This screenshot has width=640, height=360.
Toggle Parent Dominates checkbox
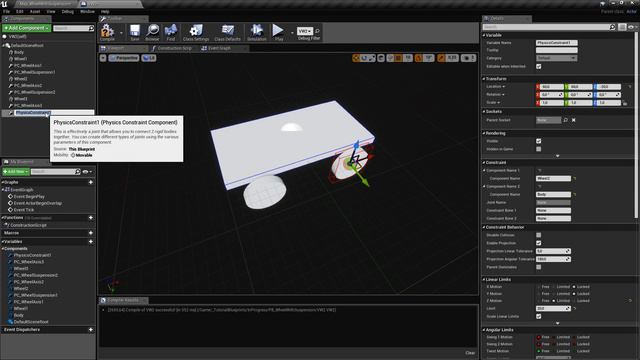[539, 267]
